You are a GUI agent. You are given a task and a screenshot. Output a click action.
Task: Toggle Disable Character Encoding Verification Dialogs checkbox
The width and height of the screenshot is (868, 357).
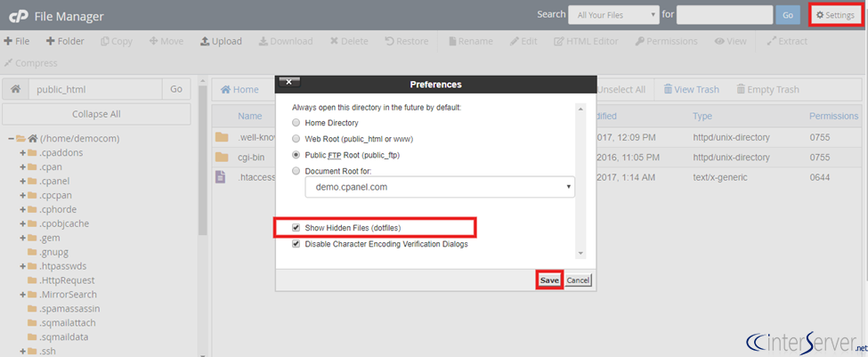click(x=296, y=244)
